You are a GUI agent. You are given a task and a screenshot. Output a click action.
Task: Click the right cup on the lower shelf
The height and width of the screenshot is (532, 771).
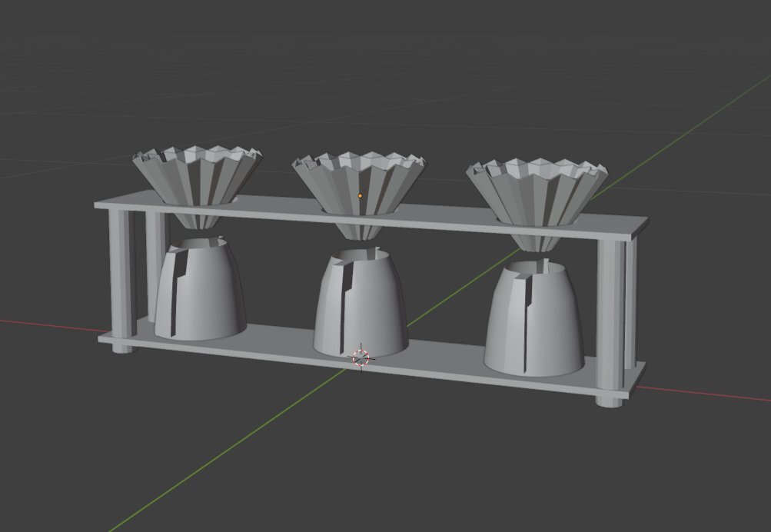(534, 318)
